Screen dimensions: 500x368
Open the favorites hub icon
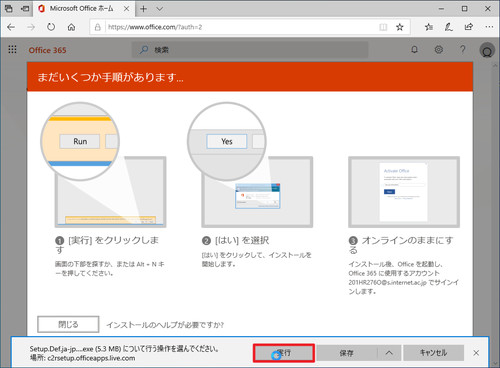429,27
